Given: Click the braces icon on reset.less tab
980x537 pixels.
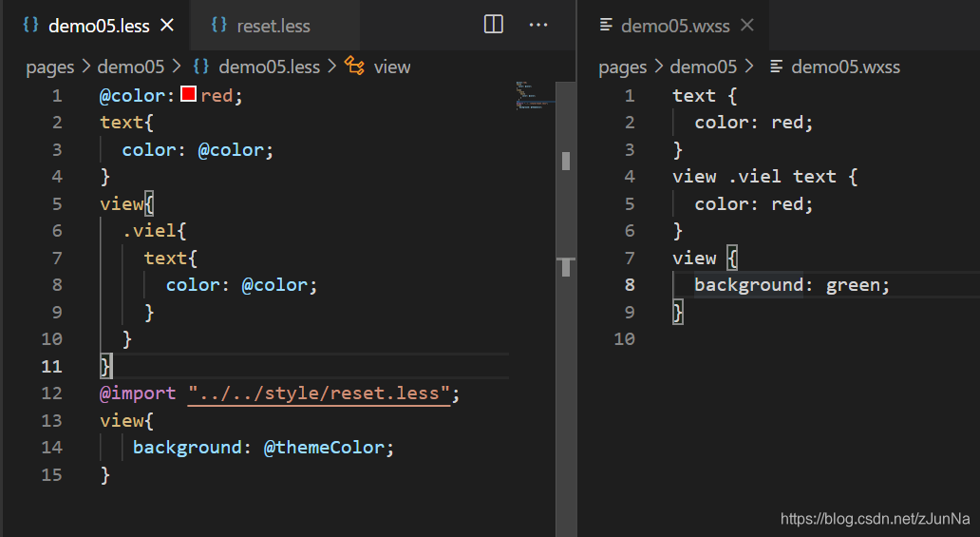Looking at the screenshot, I should click(218, 25).
